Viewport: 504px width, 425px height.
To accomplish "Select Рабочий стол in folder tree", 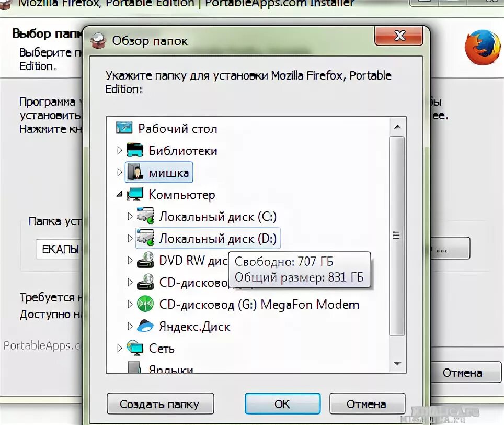I will [178, 129].
